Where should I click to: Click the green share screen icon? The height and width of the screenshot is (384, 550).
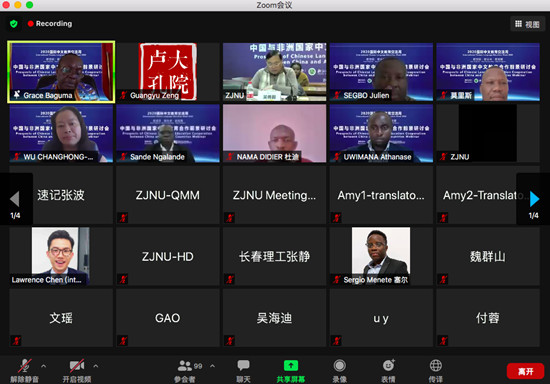coord(291,365)
